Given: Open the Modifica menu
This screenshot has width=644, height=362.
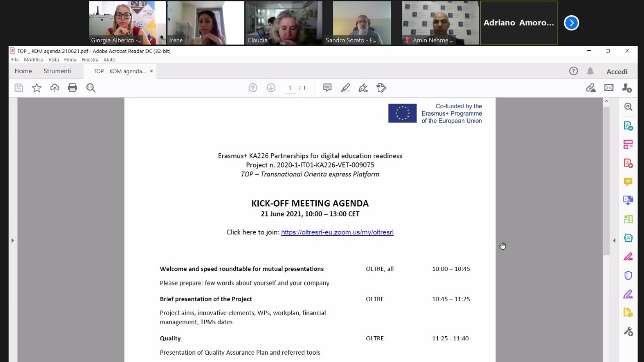Looking at the screenshot, I should coord(34,60).
